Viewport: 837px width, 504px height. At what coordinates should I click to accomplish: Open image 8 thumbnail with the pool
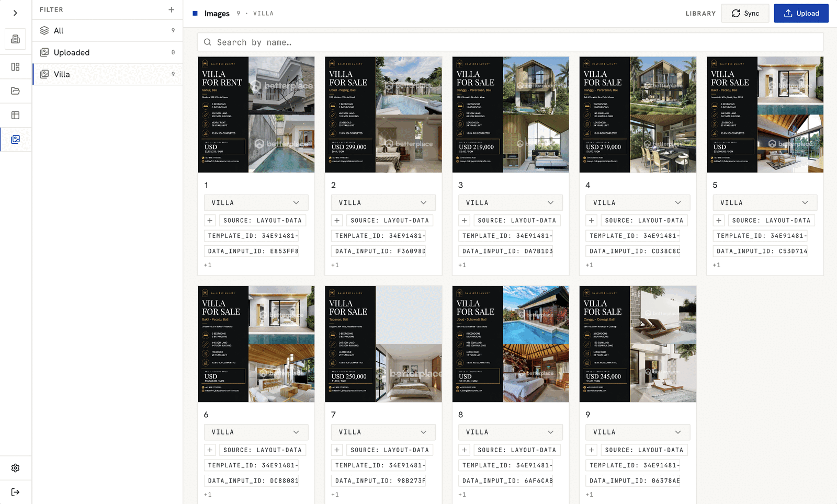point(510,344)
